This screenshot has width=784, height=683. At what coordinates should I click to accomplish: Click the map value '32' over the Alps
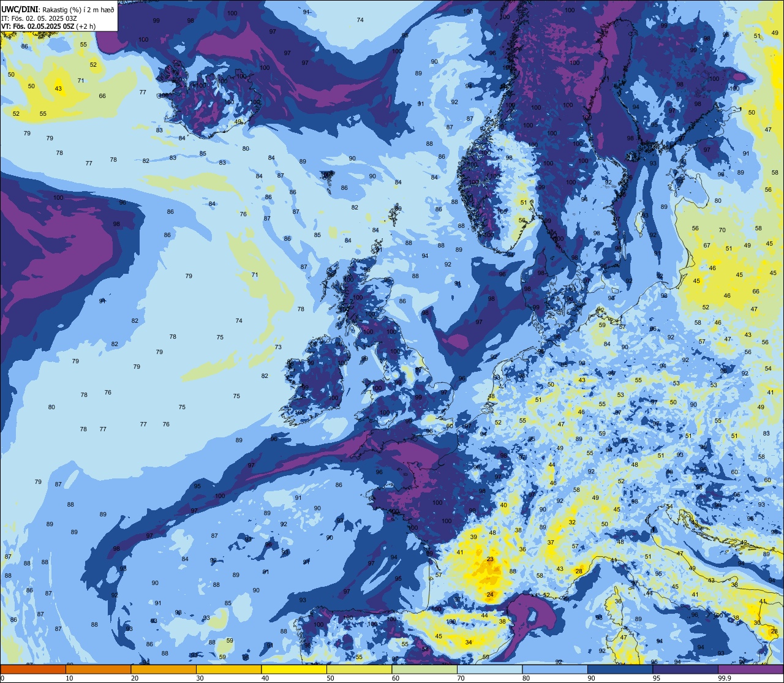572,522
